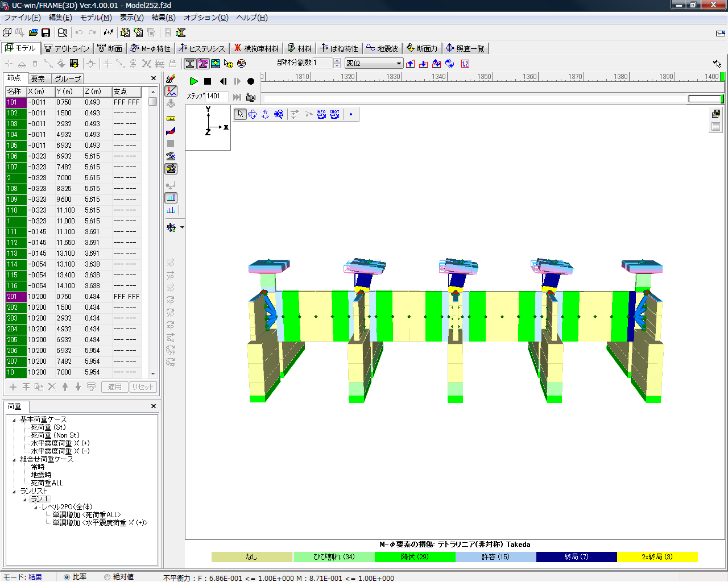This screenshot has width=728, height=582.
Task: Open the 結果(R) menu
Action: coord(163,18)
